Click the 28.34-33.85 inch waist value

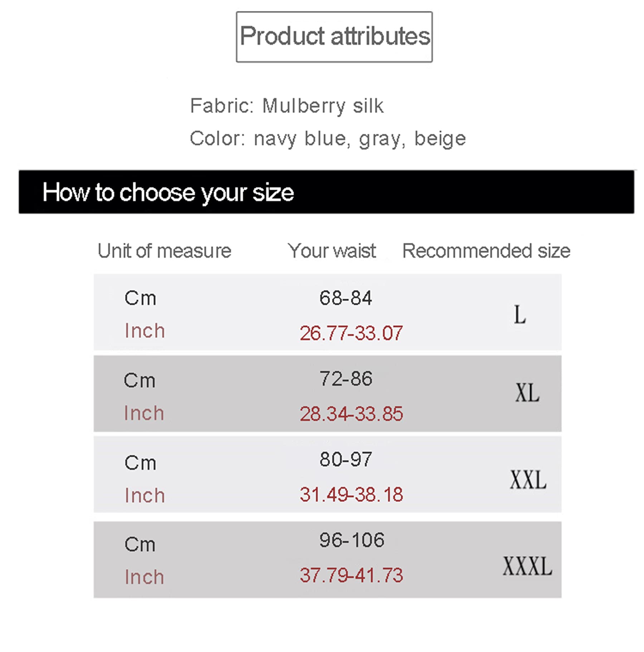pos(351,414)
